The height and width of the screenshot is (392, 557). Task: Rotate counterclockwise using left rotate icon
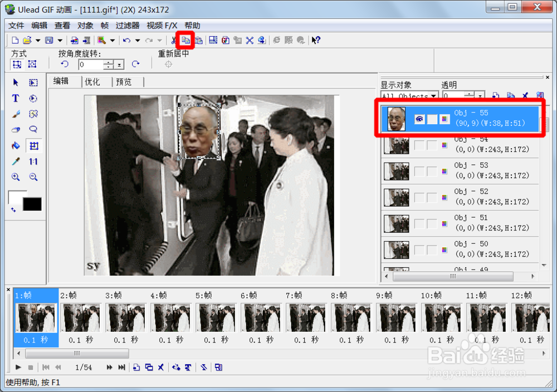click(x=64, y=64)
